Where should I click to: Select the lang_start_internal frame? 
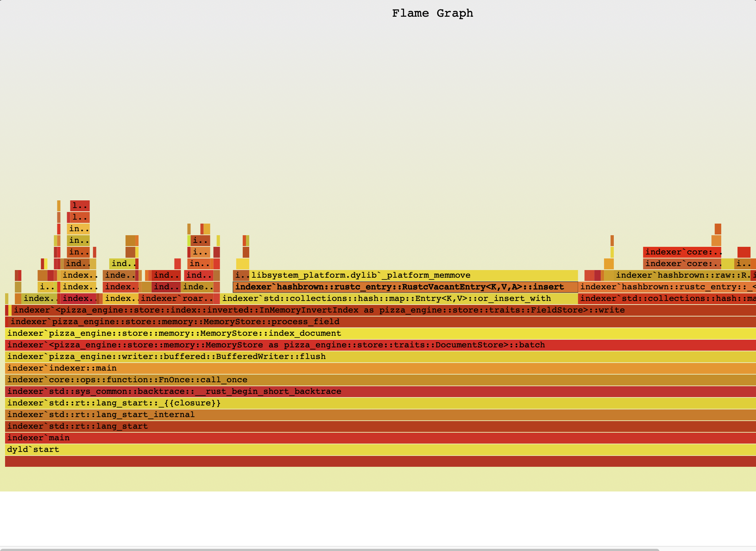[x=381, y=415]
